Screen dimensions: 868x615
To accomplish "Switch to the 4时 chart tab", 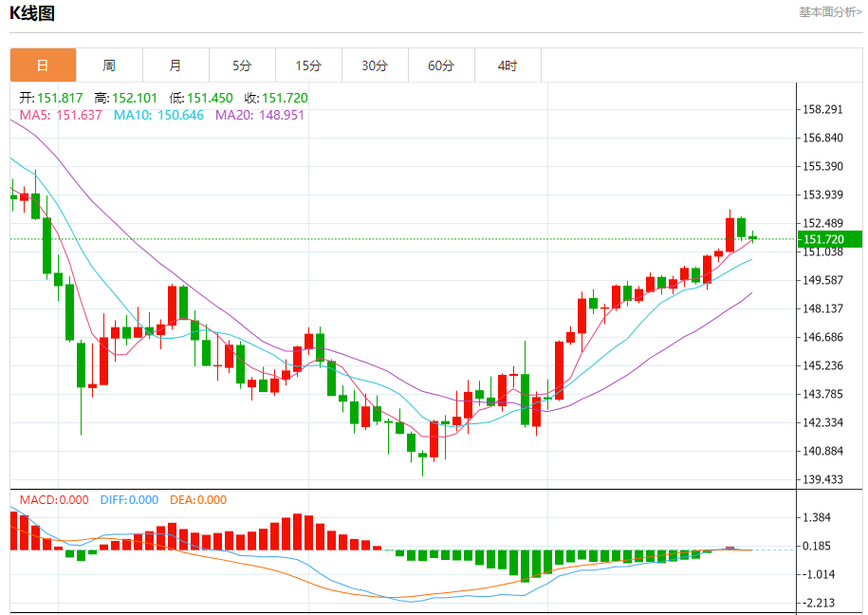I will click(x=508, y=65).
